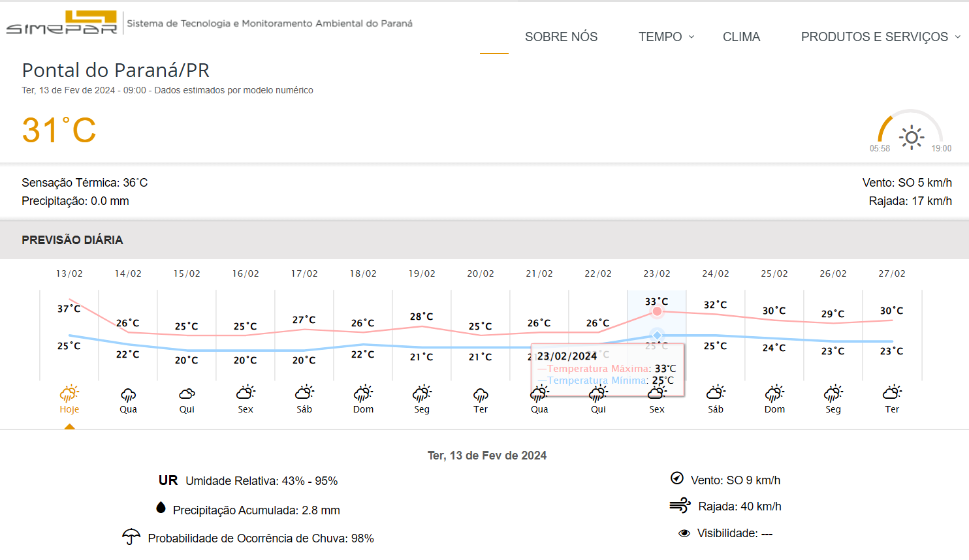Click the 18/02 date header
The height and width of the screenshot is (560, 969).
tap(363, 273)
